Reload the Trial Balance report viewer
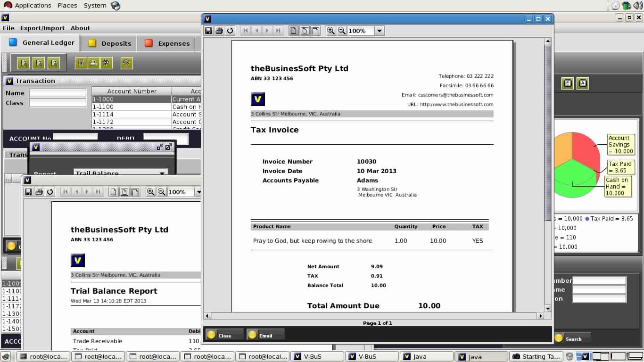644x362 pixels. (x=50, y=192)
